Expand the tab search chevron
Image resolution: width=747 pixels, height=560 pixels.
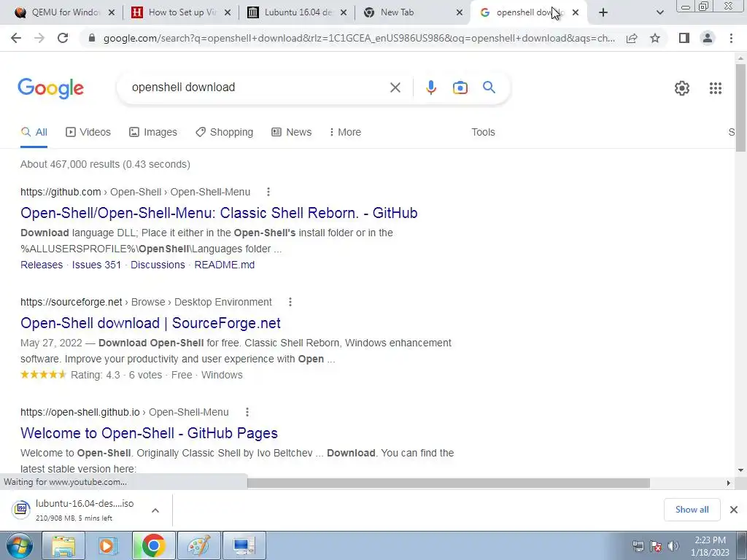pyautogui.click(x=659, y=13)
